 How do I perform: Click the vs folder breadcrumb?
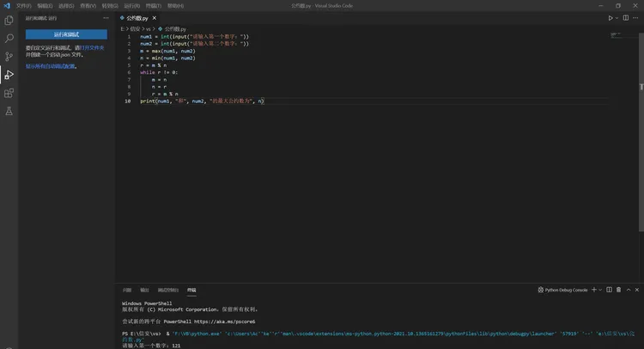point(149,29)
